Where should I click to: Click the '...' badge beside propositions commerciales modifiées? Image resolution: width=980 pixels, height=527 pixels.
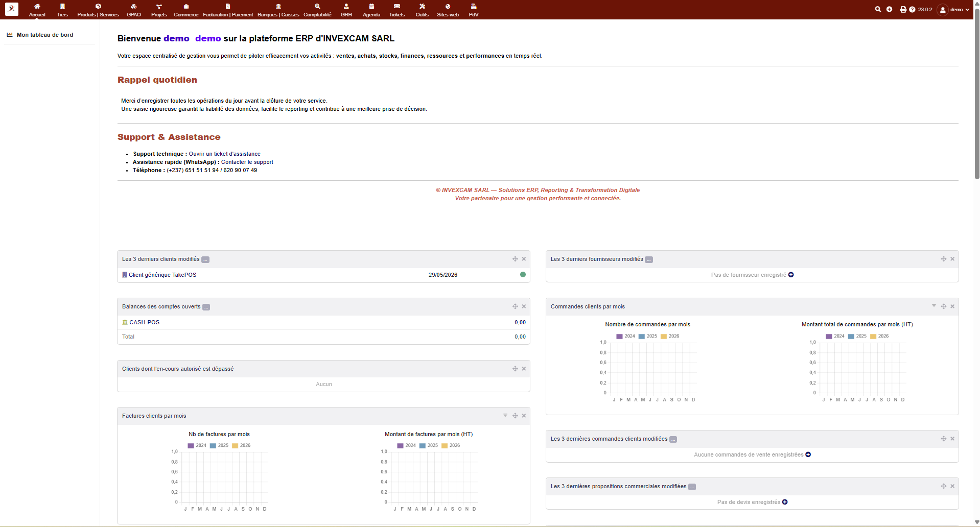(692, 487)
